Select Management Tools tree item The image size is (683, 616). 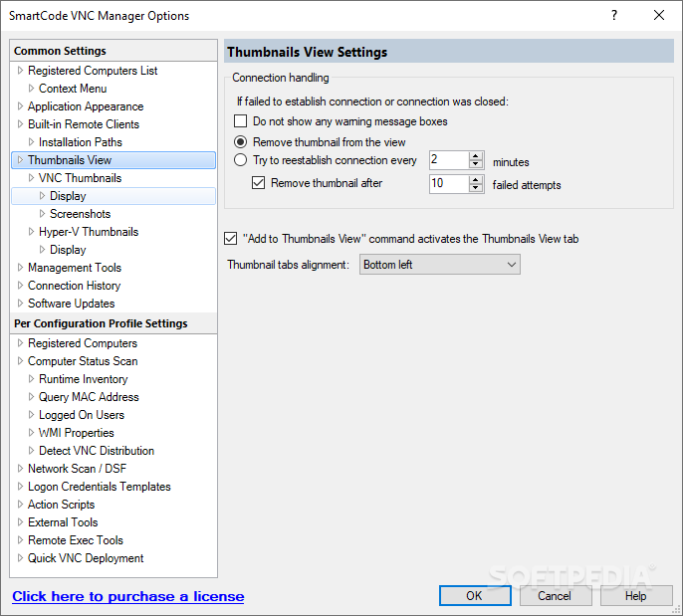pos(75,268)
